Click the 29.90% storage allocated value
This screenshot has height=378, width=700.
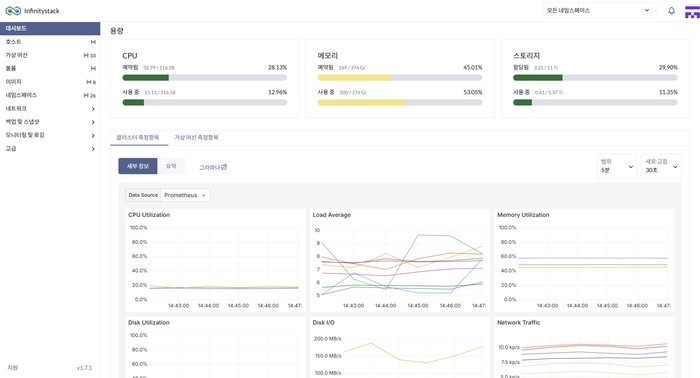point(668,67)
